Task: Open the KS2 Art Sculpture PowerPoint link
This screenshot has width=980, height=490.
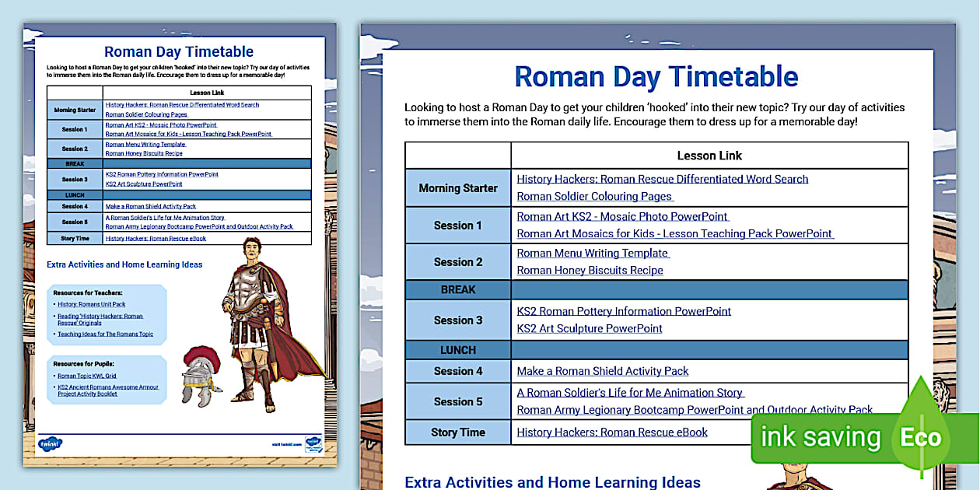Action: click(590, 328)
